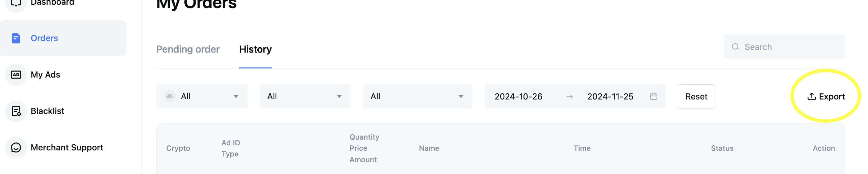Open My Ads in the sidebar
The image size is (868, 174).
[x=45, y=75]
